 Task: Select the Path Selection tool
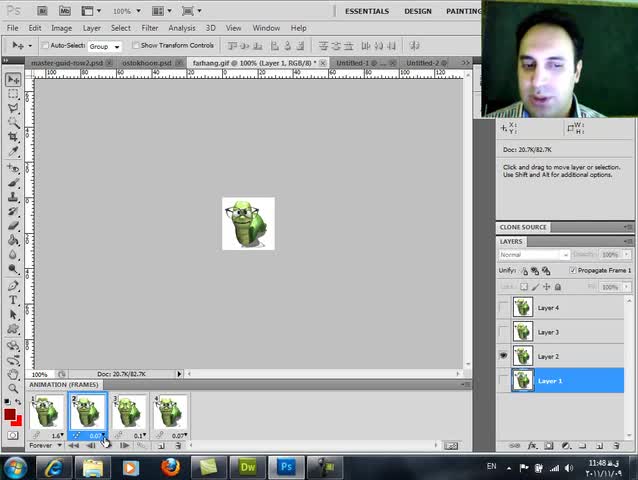13,314
